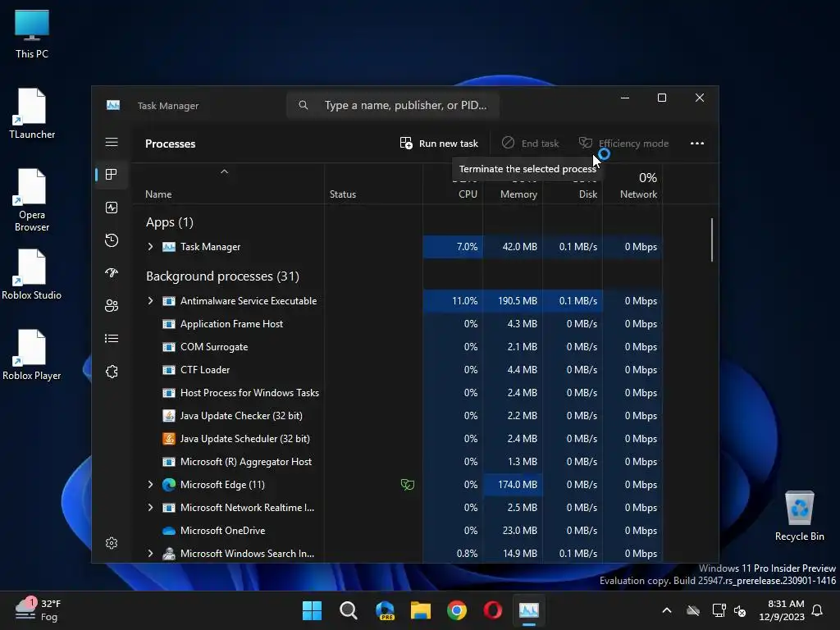Open the Users icon in sidebar
The height and width of the screenshot is (630, 840).
[x=112, y=306]
